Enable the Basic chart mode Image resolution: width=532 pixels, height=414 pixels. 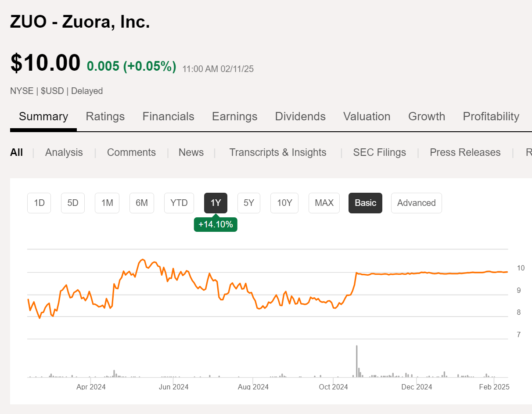(365, 203)
